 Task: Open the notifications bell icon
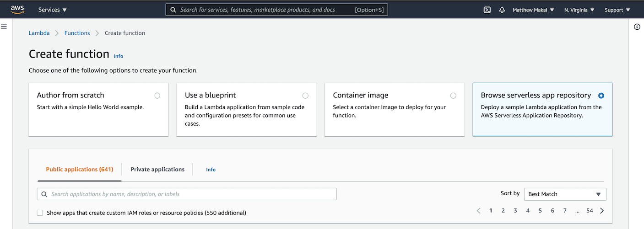[502, 10]
